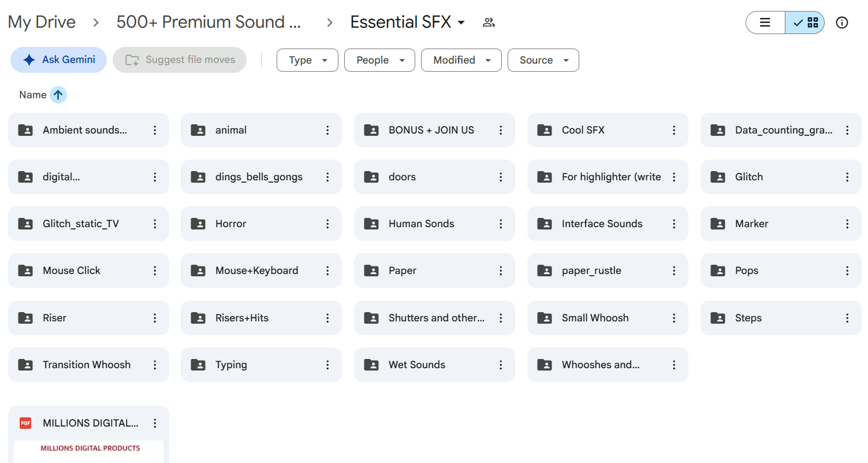Open more actions for Wet Sounds folder
This screenshot has height=463, width=868.
coord(501,365)
